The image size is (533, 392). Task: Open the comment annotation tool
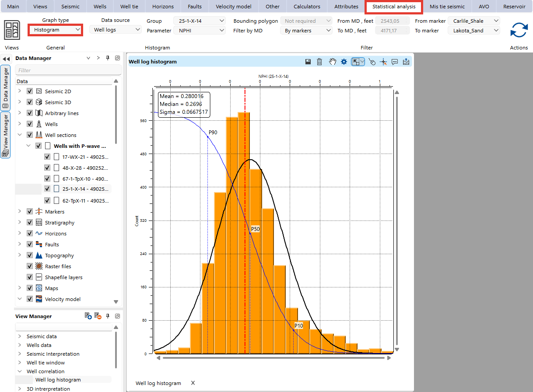[395, 61]
